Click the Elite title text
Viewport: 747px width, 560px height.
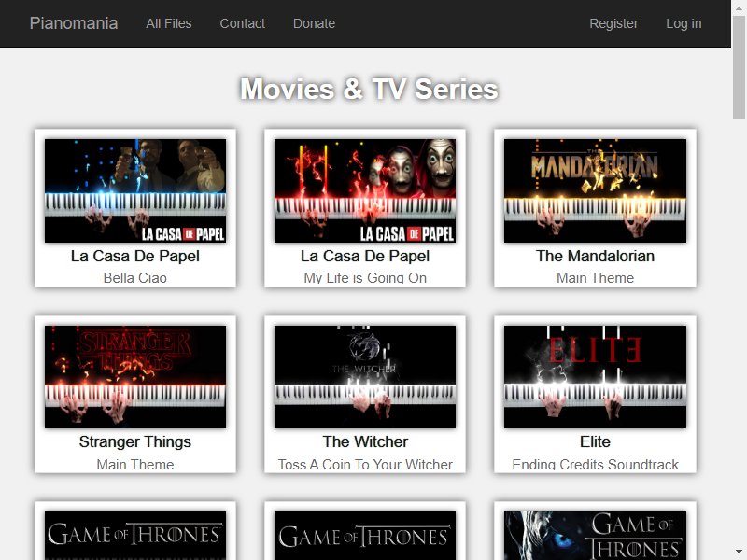(595, 441)
